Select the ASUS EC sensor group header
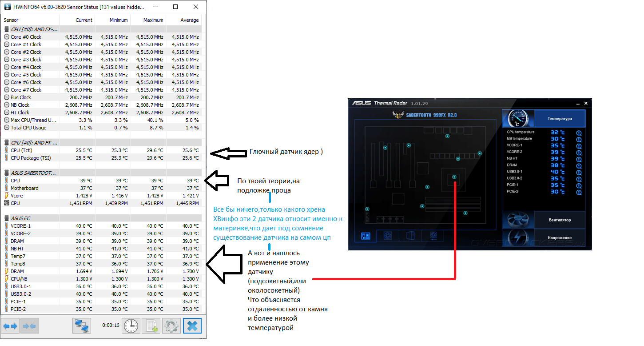This screenshot has width=644, height=346. tap(102, 218)
